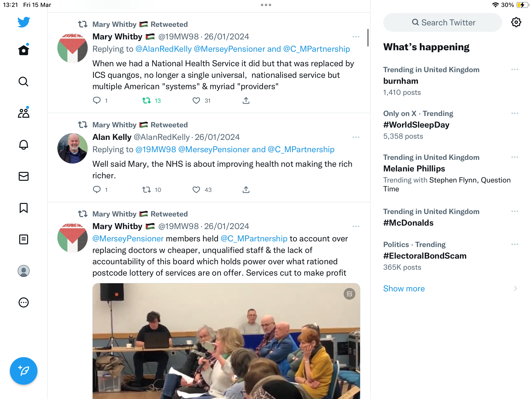Expand trends with Show more chevron
Viewport: 532px width, 399px height.
(515, 288)
